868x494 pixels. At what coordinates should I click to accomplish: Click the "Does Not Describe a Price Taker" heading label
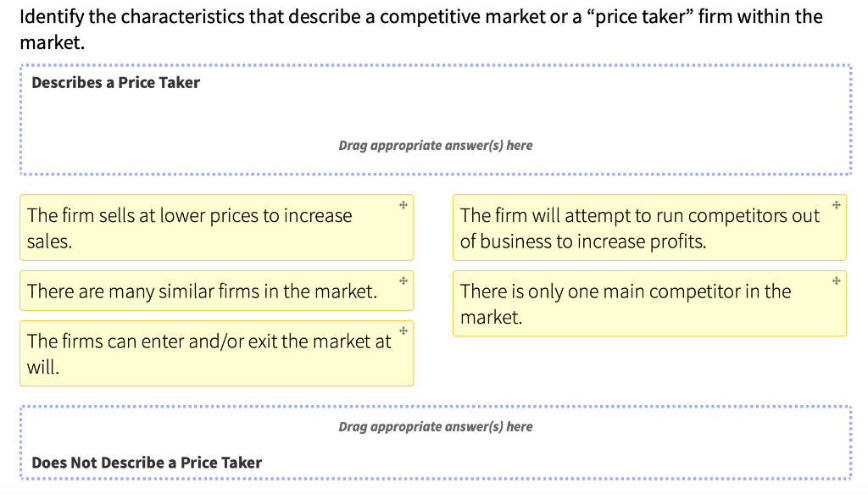coord(147,463)
